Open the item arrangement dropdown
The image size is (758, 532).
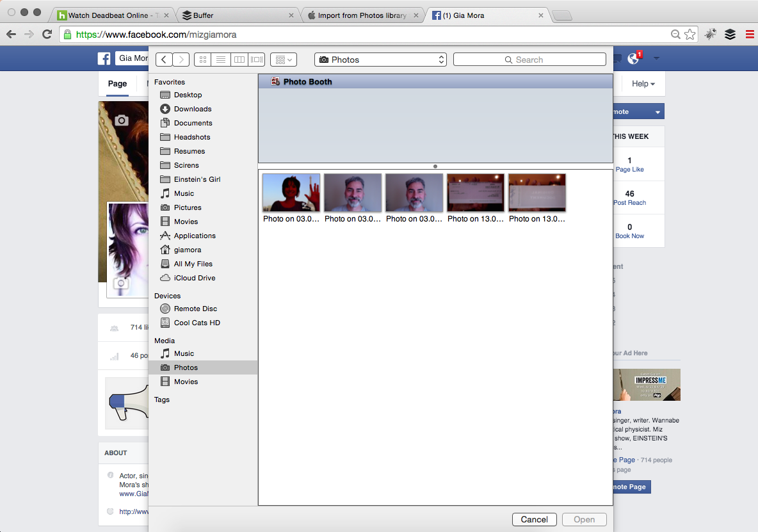tap(283, 60)
